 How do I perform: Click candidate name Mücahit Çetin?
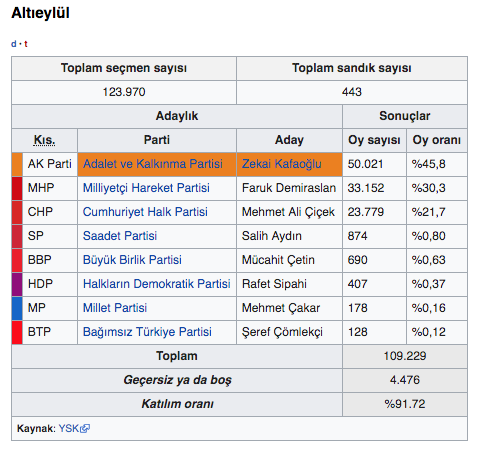(x=278, y=260)
